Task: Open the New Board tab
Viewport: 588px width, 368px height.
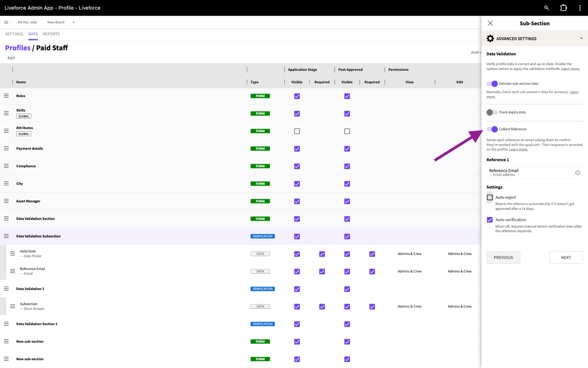Action: (x=56, y=22)
